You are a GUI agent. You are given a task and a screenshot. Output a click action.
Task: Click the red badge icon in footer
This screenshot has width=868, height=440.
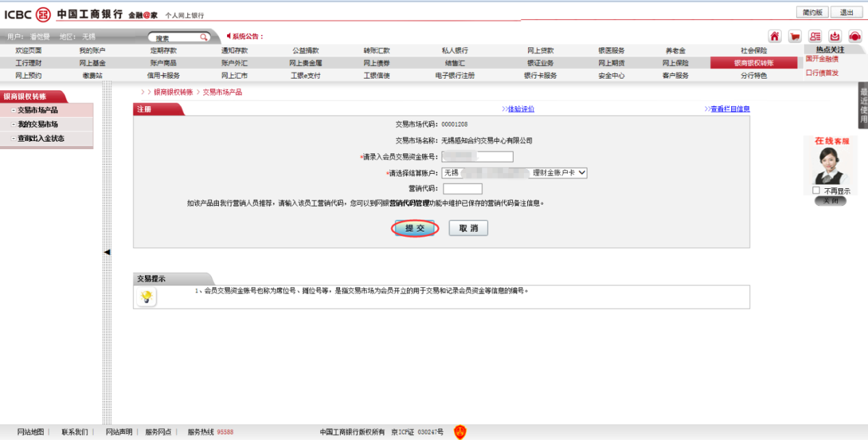pyautogui.click(x=460, y=432)
